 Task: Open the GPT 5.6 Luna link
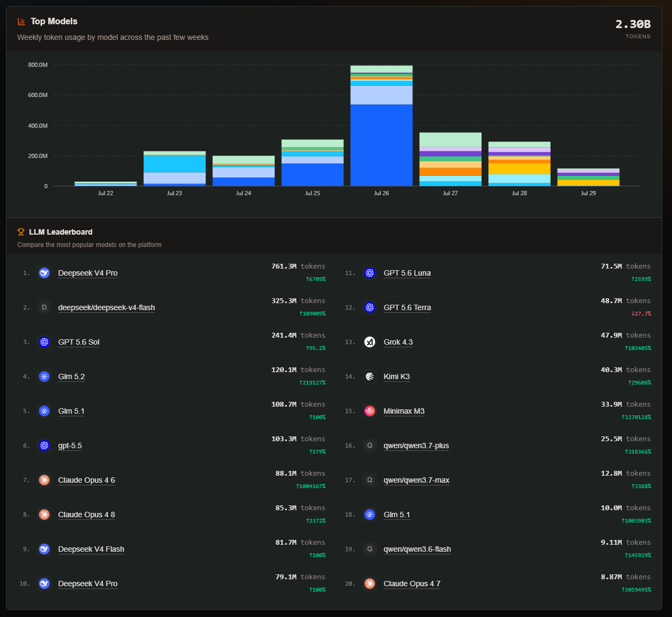pos(407,273)
